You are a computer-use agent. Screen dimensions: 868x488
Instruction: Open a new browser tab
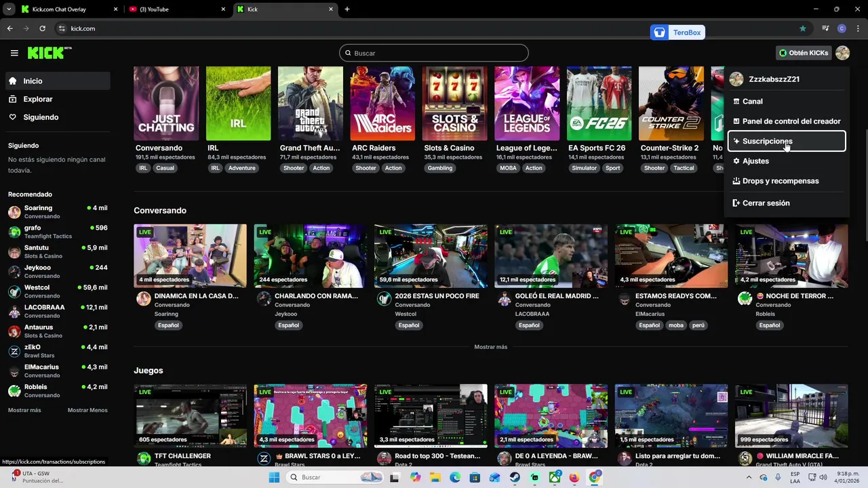[347, 9]
